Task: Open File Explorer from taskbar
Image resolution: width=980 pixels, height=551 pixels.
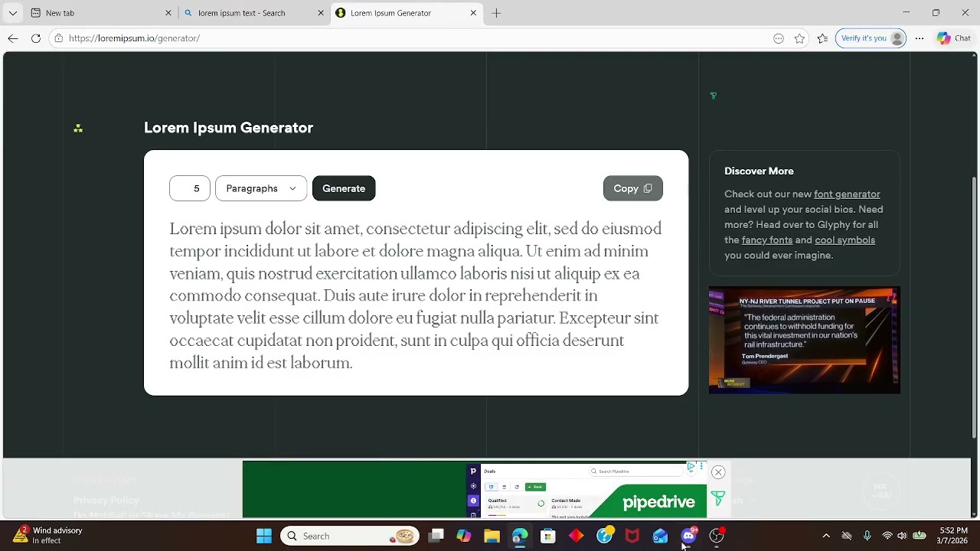Action: [x=492, y=536]
